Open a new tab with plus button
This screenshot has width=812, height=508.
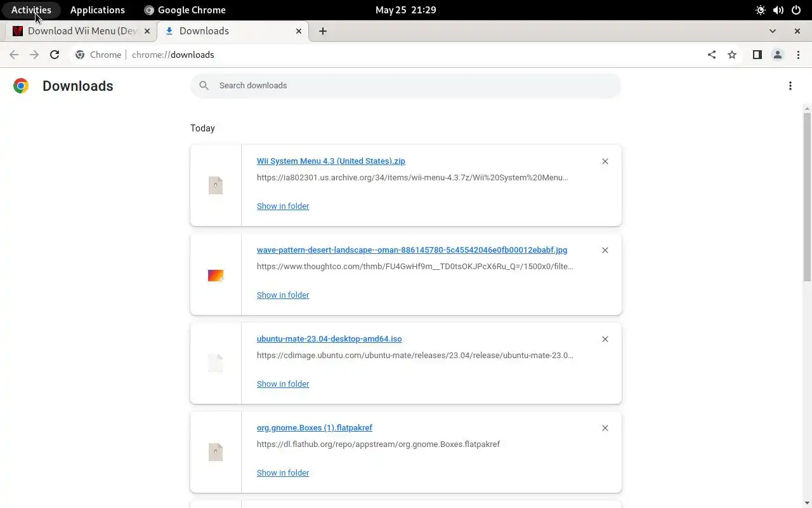(x=323, y=31)
